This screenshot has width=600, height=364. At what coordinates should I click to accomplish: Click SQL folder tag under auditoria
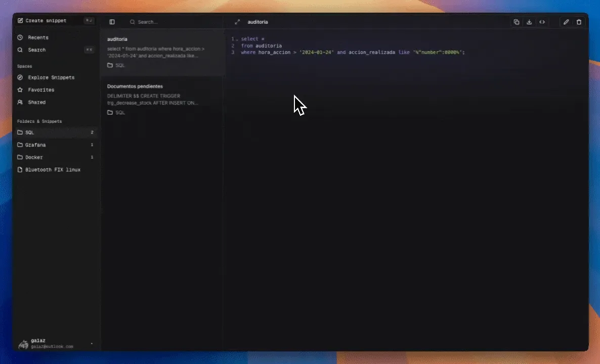pyautogui.click(x=116, y=65)
